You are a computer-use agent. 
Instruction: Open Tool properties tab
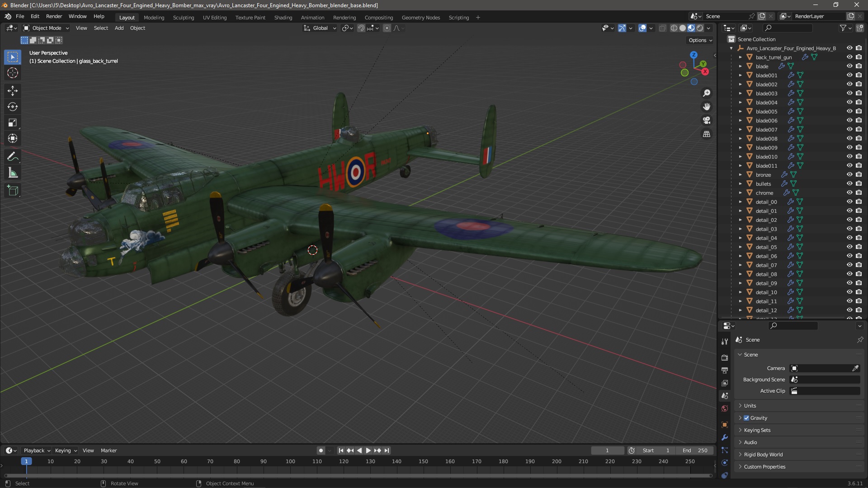tap(725, 341)
